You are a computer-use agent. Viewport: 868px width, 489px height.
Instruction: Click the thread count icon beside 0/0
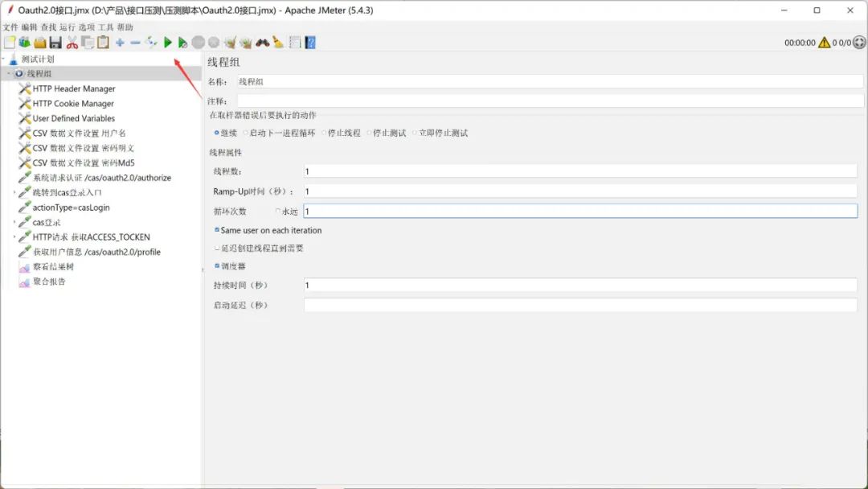coord(859,43)
